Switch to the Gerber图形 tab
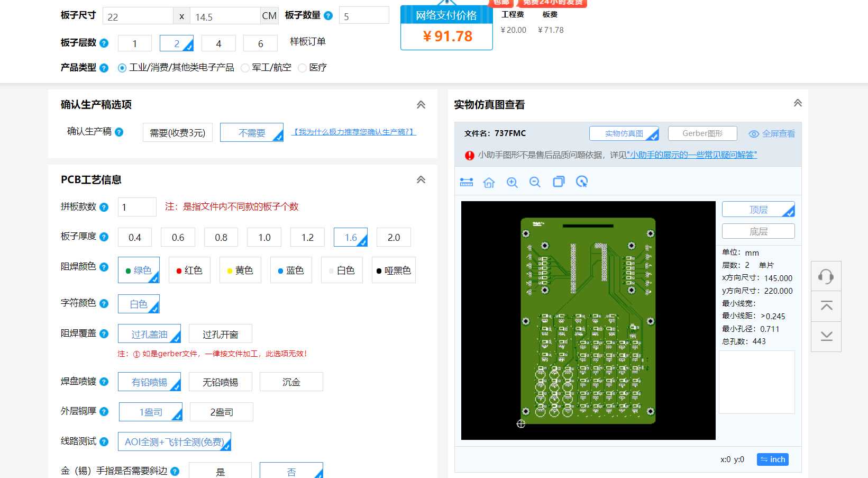Image resolution: width=868 pixels, height=478 pixels. (702, 133)
